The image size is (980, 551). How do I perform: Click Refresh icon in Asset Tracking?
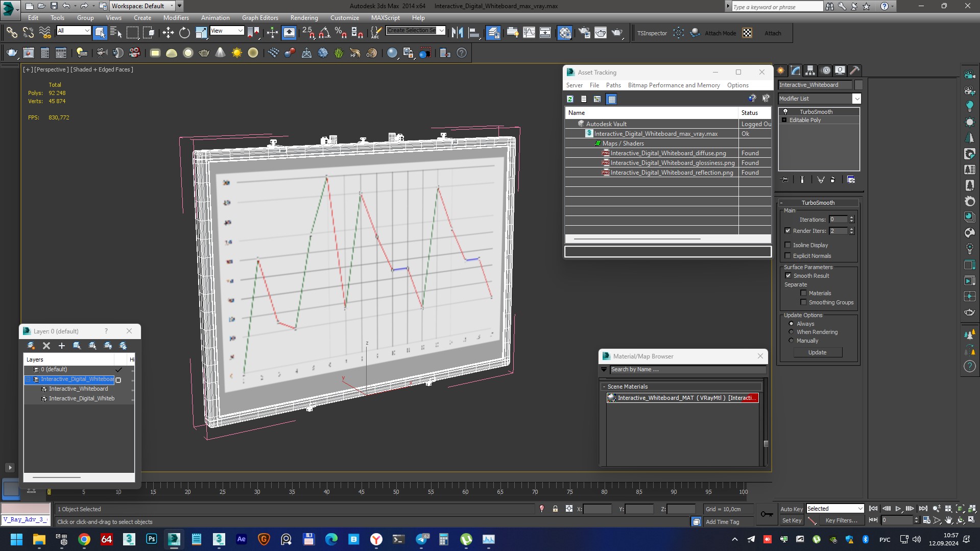(570, 99)
